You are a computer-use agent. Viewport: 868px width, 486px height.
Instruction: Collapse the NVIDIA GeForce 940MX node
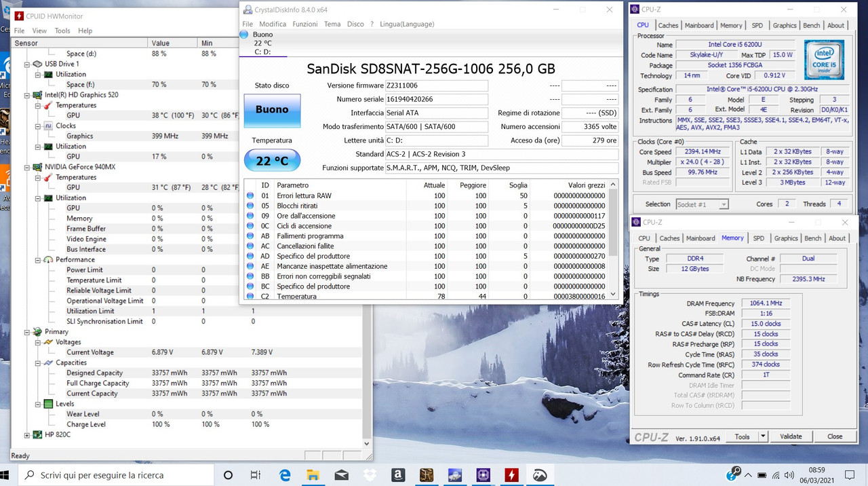[27, 167]
